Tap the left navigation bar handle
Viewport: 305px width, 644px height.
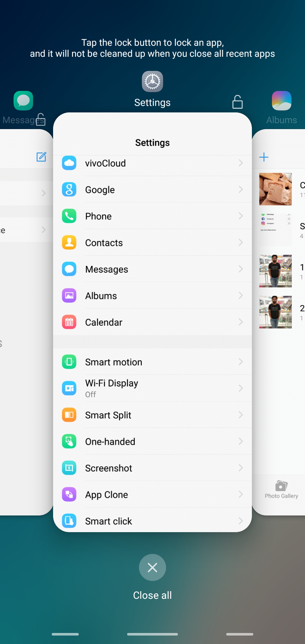click(65, 634)
